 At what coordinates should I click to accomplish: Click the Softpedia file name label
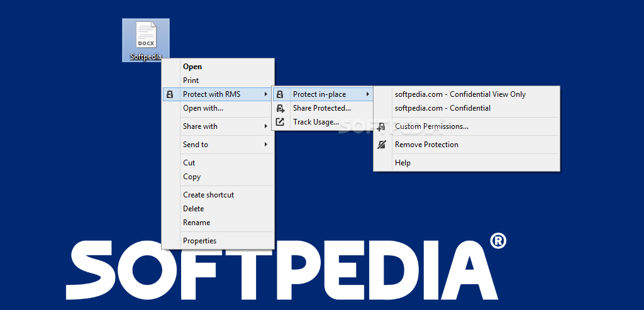[x=146, y=57]
